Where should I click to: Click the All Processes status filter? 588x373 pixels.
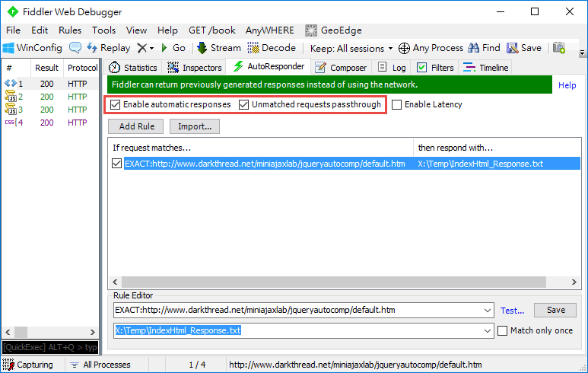101,365
